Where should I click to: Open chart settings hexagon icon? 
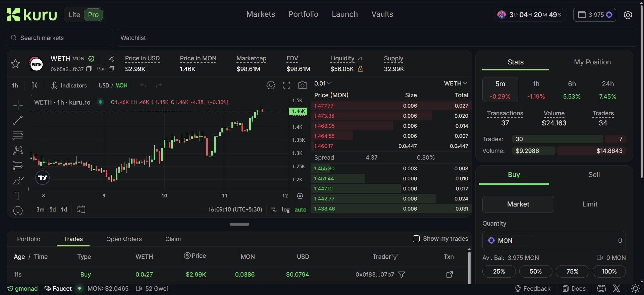271,85
